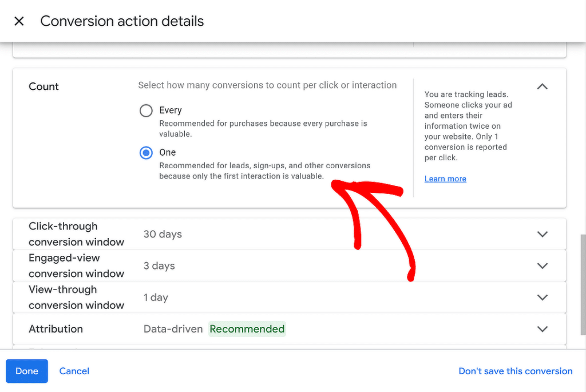Expand the Click-through conversion window setting
Image resolution: width=586 pixels, height=392 pixels.
541,234
